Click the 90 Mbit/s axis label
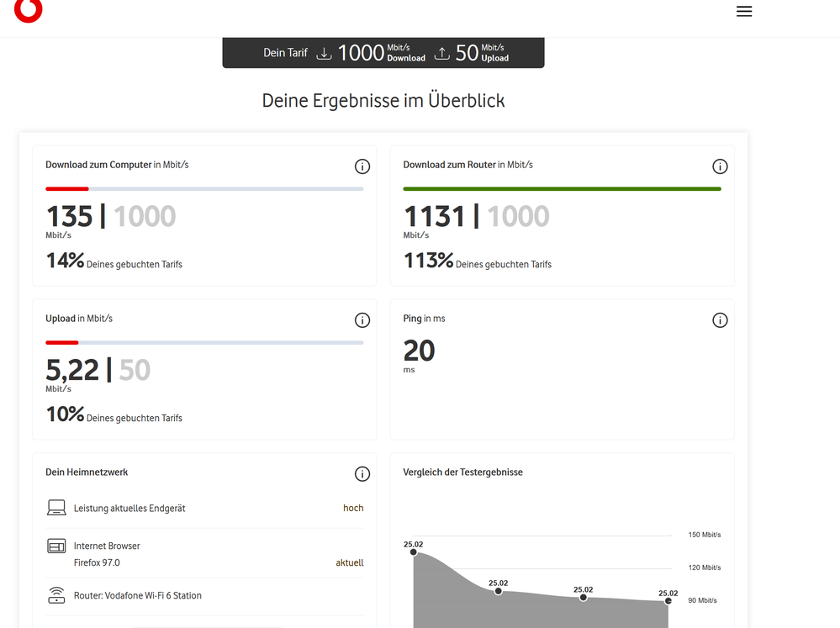Screen dimensions: 840x628 click(x=702, y=600)
